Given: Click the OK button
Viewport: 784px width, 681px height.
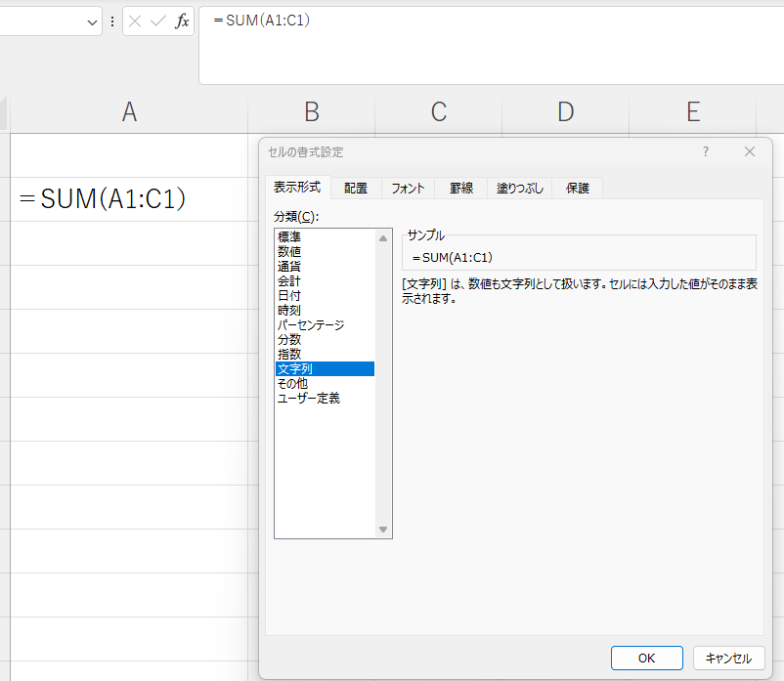Looking at the screenshot, I should click(x=646, y=658).
